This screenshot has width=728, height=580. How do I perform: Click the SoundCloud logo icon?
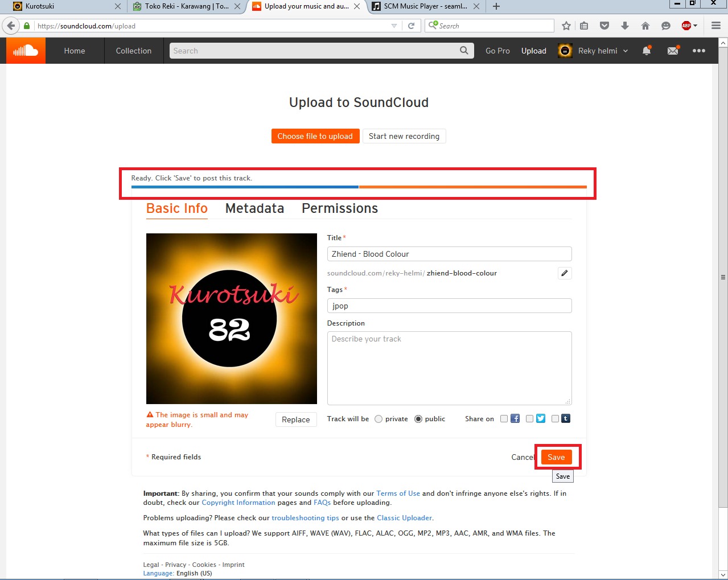[26, 51]
